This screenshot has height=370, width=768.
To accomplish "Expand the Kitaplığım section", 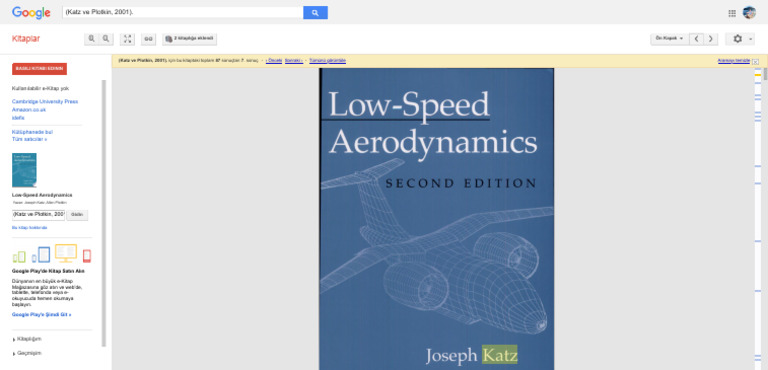I will click(x=29, y=339).
